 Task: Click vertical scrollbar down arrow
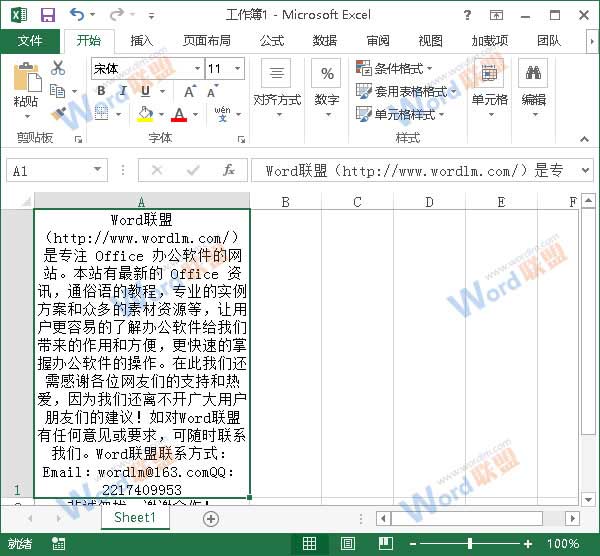(x=589, y=499)
